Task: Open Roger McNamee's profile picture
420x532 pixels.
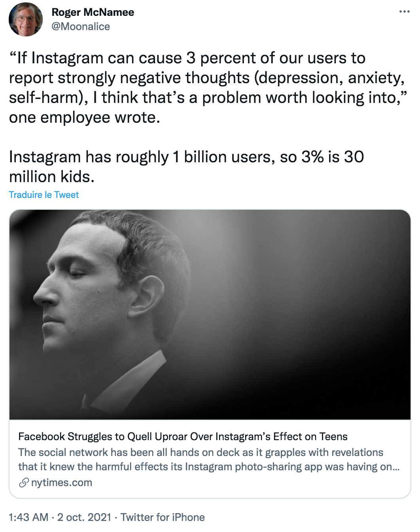Action: click(x=26, y=19)
